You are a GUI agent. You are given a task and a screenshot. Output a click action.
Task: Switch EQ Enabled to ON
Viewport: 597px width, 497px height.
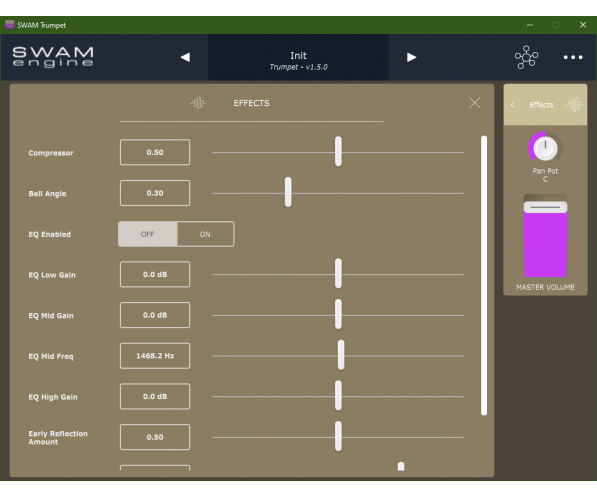pyautogui.click(x=205, y=234)
